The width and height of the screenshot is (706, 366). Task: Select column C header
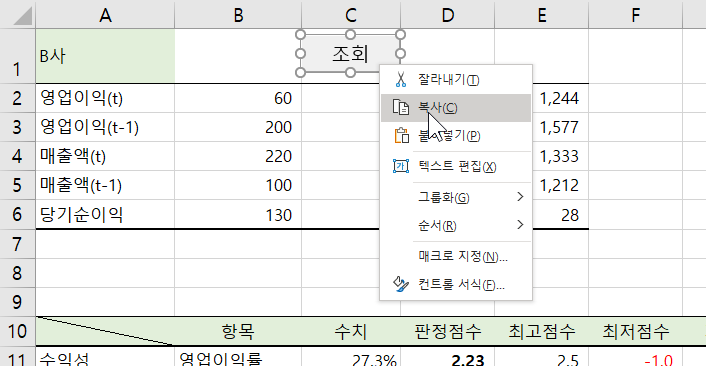pos(351,15)
